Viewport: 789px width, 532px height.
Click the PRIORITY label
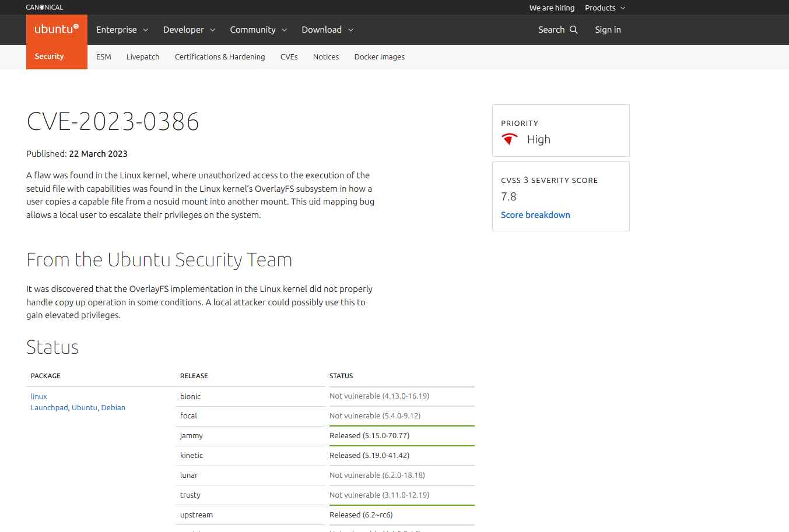tap(520, 124)
